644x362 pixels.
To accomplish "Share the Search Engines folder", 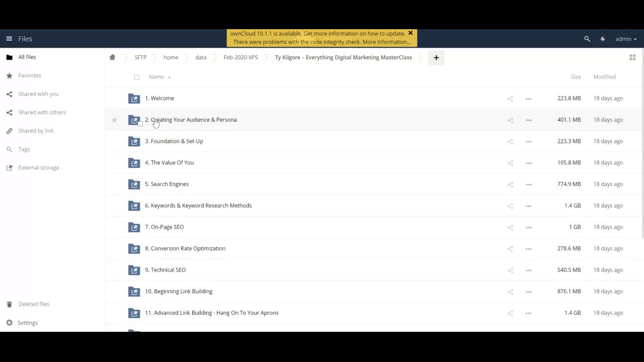I will (x=510, y=185).
